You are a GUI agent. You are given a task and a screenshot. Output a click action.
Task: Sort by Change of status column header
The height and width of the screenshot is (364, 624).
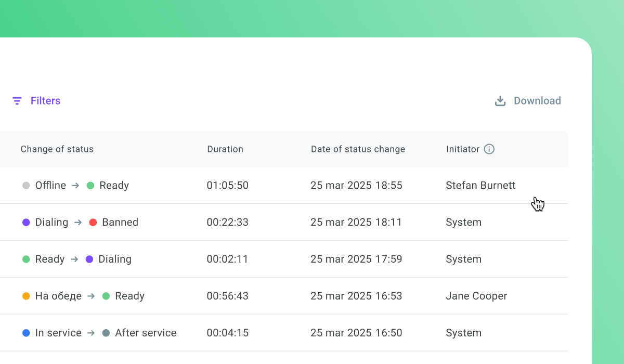57,149
